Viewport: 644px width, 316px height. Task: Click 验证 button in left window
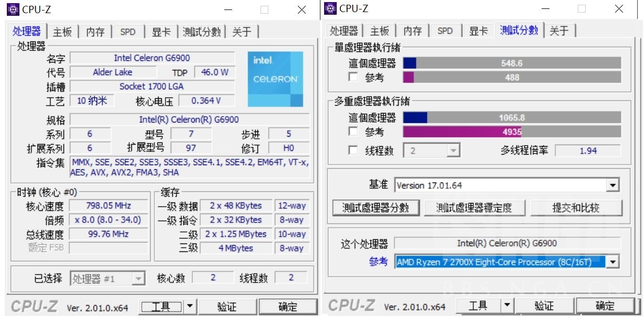[x=227, y=307]
